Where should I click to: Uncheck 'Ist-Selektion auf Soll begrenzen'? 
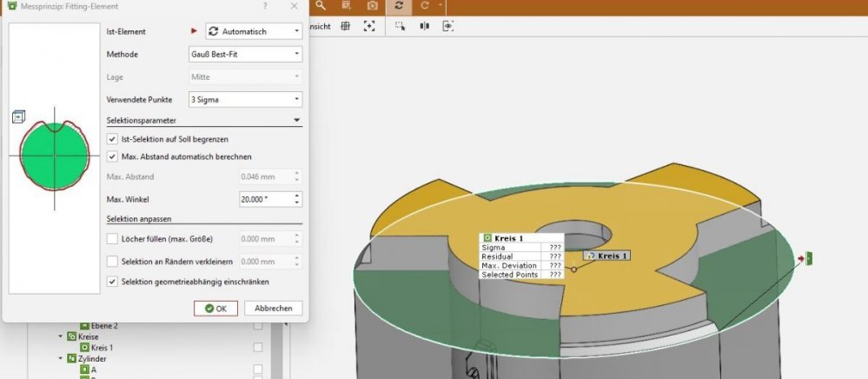click(112, 139)
